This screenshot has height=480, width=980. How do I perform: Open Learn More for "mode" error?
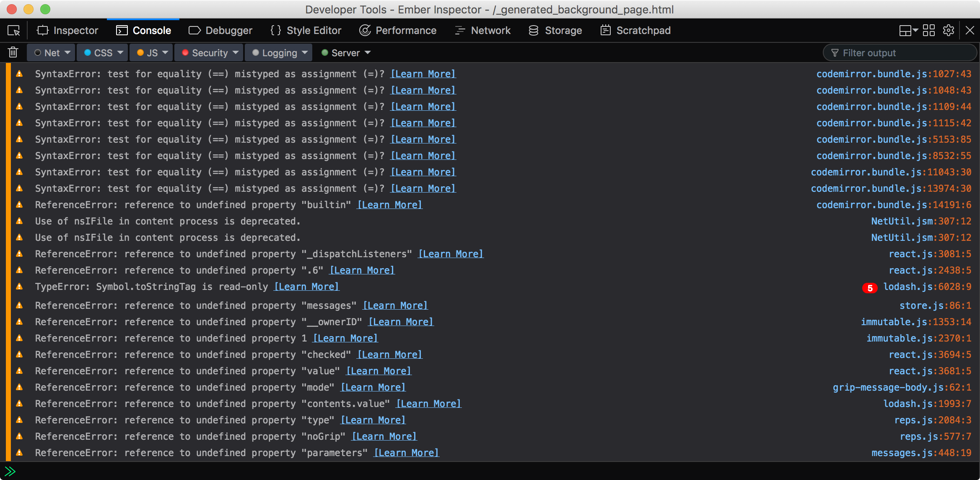pyautogui.click(x=373, y=387)
